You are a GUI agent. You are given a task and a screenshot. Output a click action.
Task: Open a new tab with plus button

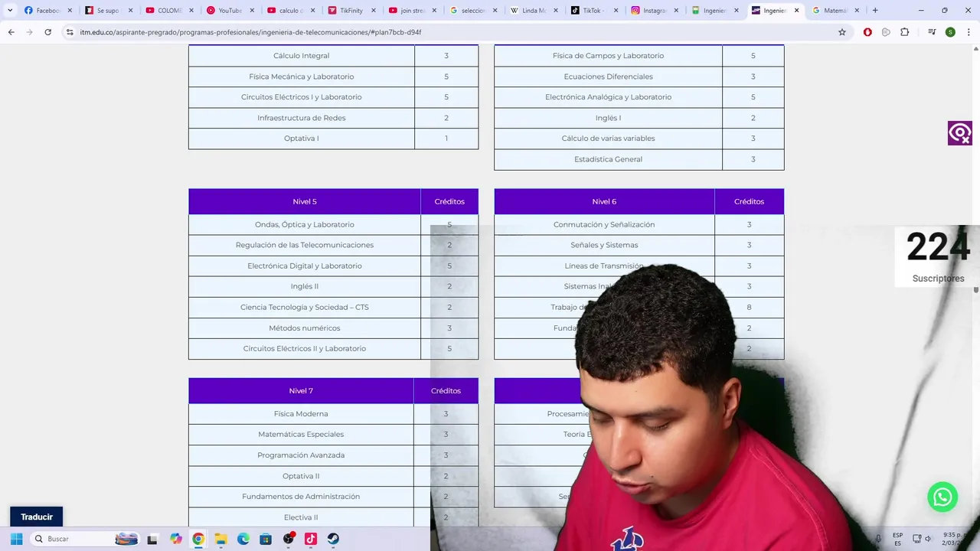click(875, 10)
